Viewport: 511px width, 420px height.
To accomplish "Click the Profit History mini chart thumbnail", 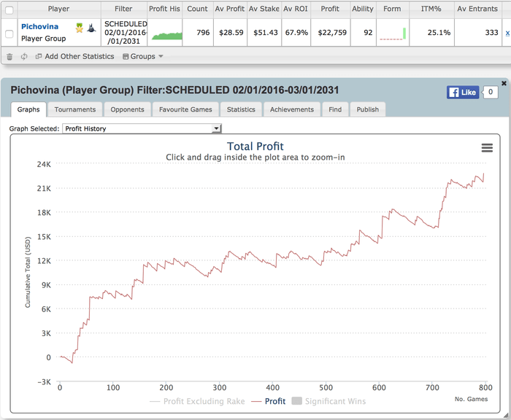I will pos(167,36).
